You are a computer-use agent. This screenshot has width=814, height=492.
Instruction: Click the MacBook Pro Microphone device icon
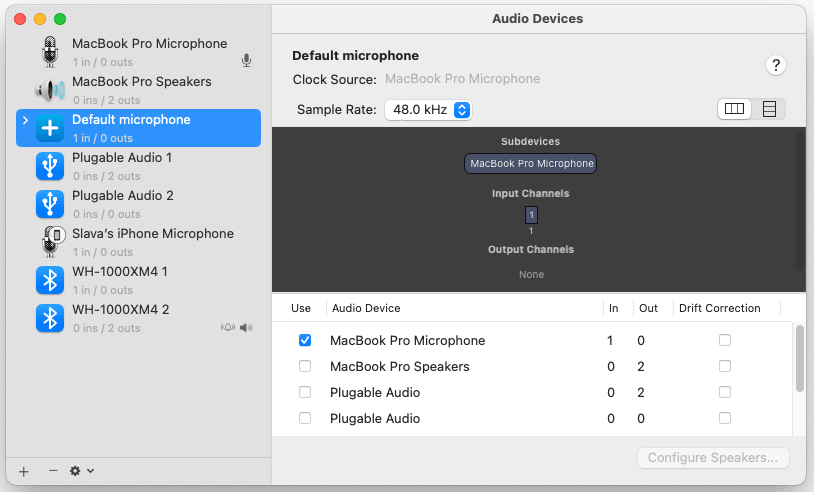click(x=50, y=52)
